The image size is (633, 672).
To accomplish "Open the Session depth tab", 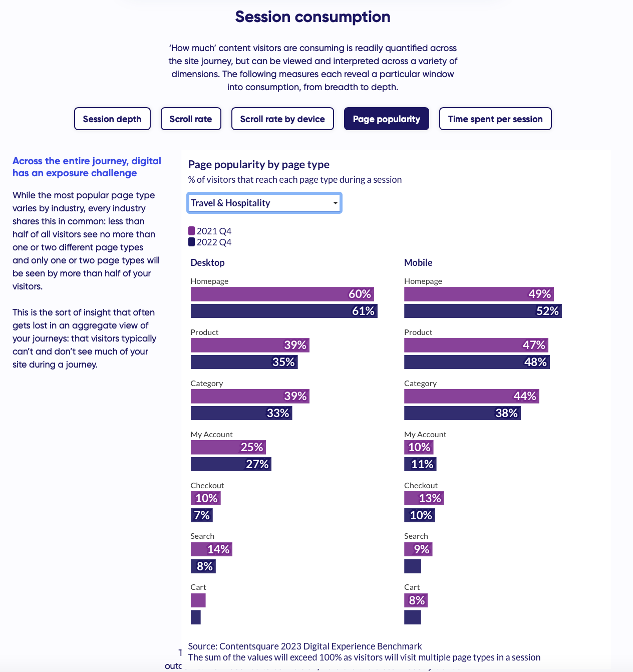I will (112, 119).
